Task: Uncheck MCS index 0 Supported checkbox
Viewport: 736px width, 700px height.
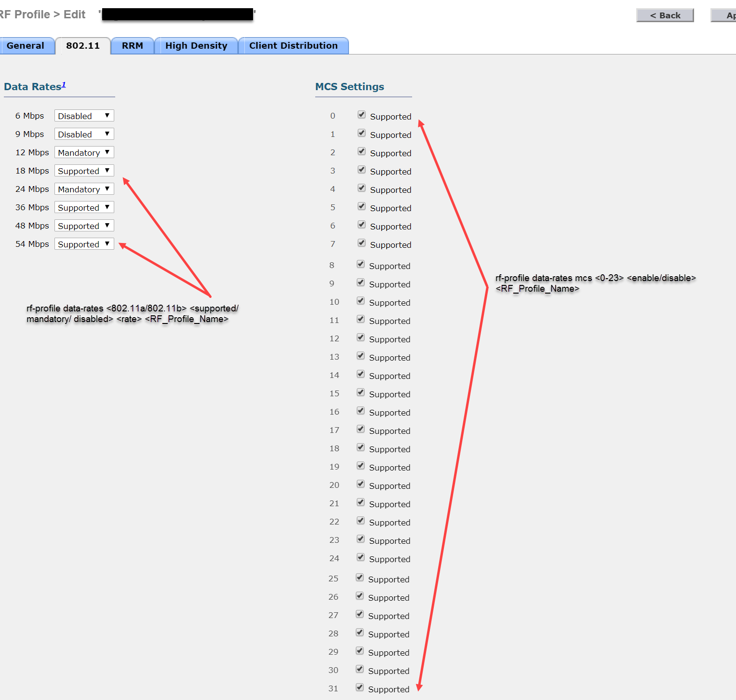Action: tap(361, 115)
